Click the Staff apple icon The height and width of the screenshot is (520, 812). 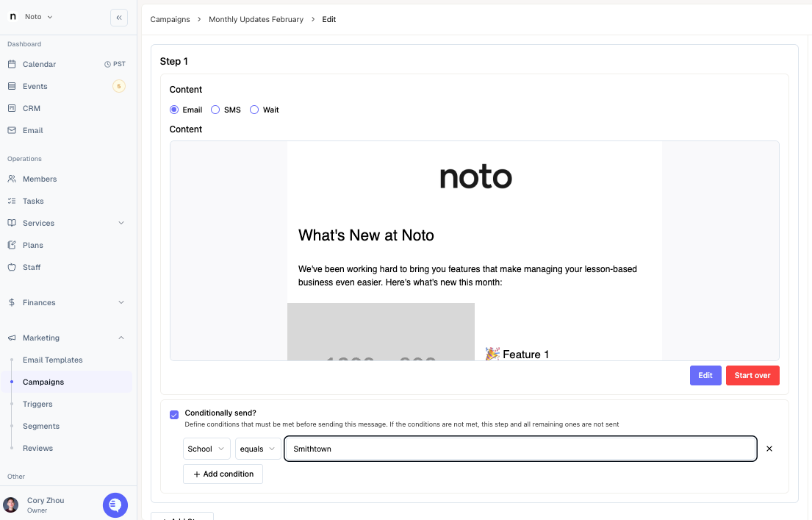12,267
